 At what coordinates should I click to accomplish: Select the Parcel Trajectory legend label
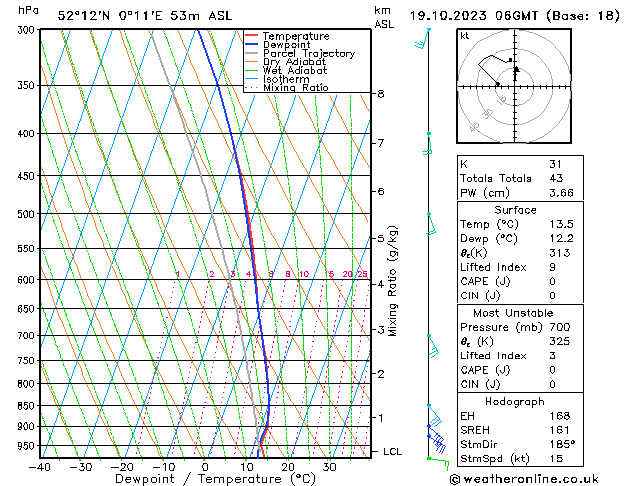309,53
